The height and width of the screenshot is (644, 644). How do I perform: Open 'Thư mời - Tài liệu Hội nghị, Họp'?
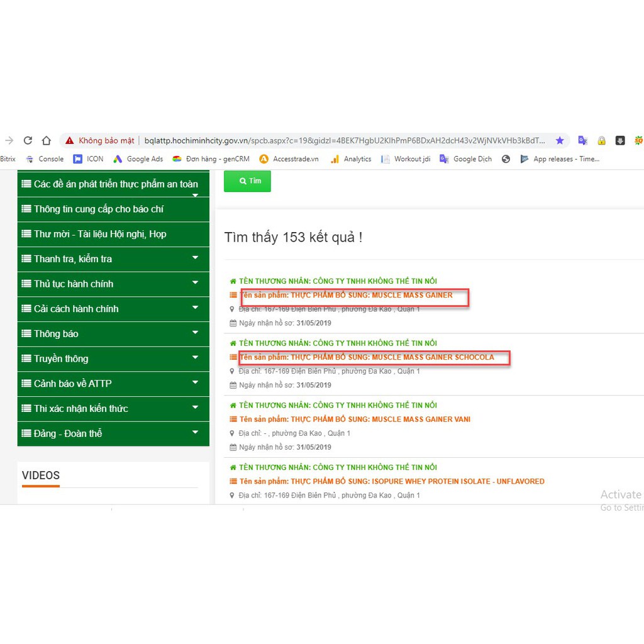(x=113, y=234)
